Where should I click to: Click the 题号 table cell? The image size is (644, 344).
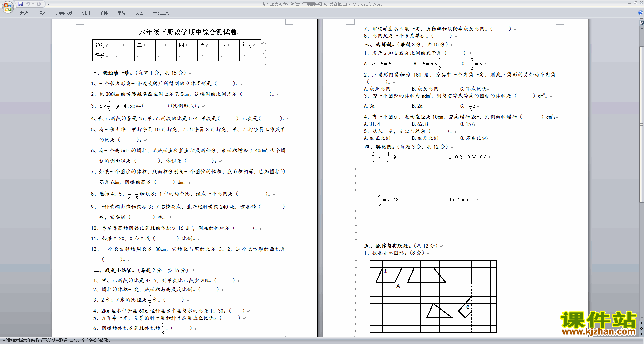pyautogui.click(x=103, y=45)
